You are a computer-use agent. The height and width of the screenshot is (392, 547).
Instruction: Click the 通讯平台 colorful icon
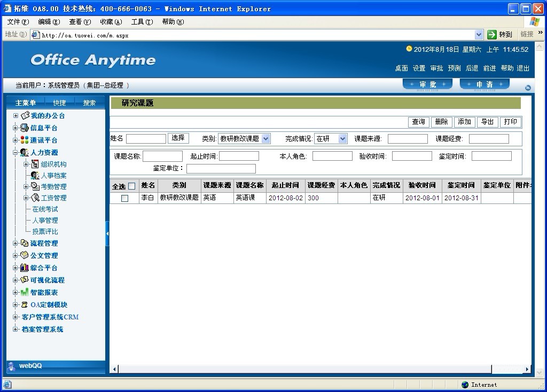click(25, 140)
